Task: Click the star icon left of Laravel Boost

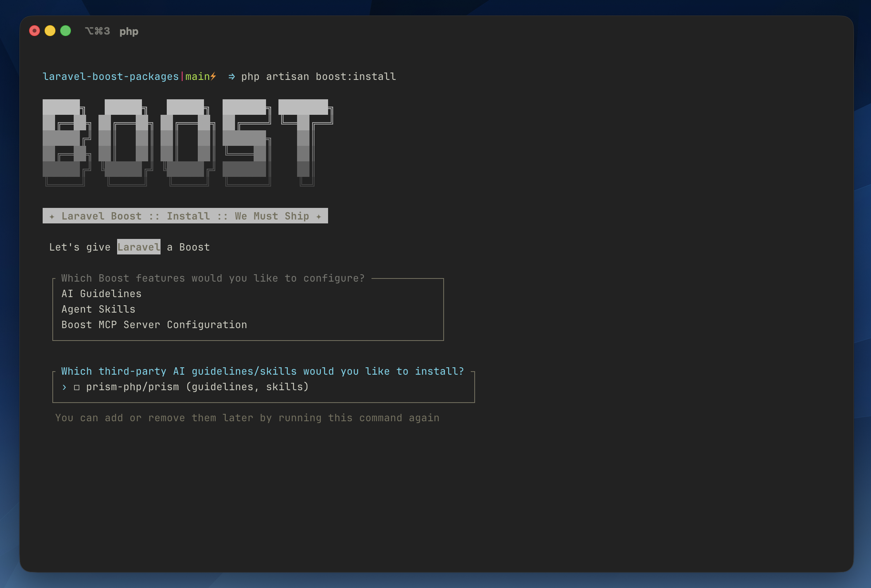Action: coord(52,216)
